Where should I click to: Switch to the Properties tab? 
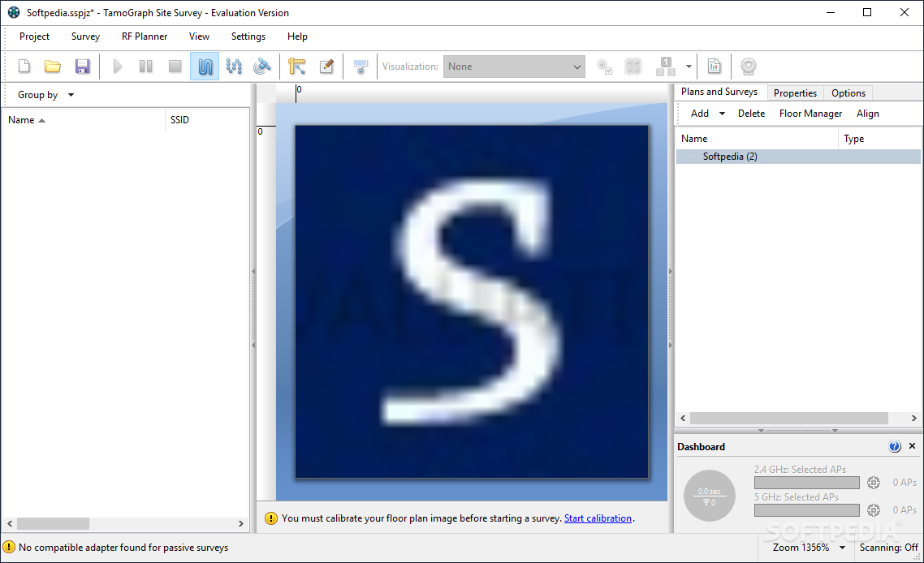tap(795, 93)
